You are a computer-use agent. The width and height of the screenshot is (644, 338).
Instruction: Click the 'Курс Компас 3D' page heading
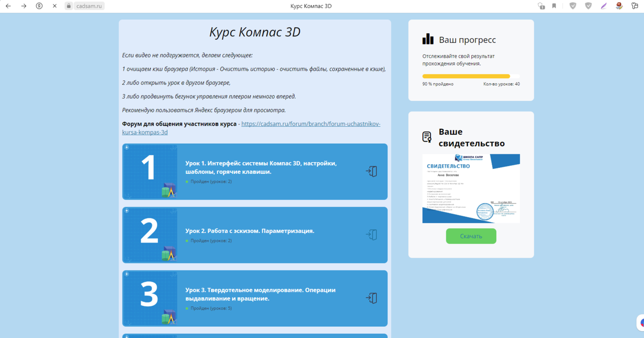[255, 32]
